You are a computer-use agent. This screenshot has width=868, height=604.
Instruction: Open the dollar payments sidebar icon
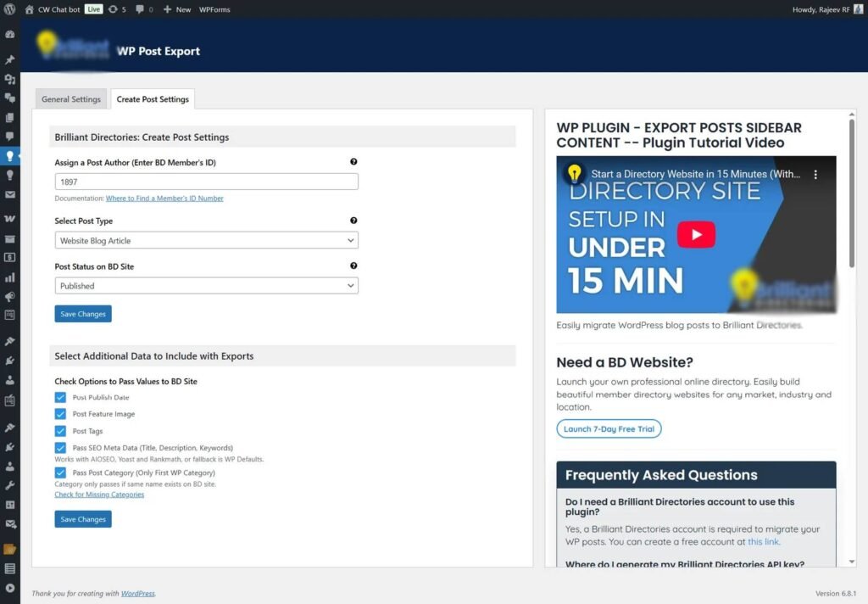point(9,258)
